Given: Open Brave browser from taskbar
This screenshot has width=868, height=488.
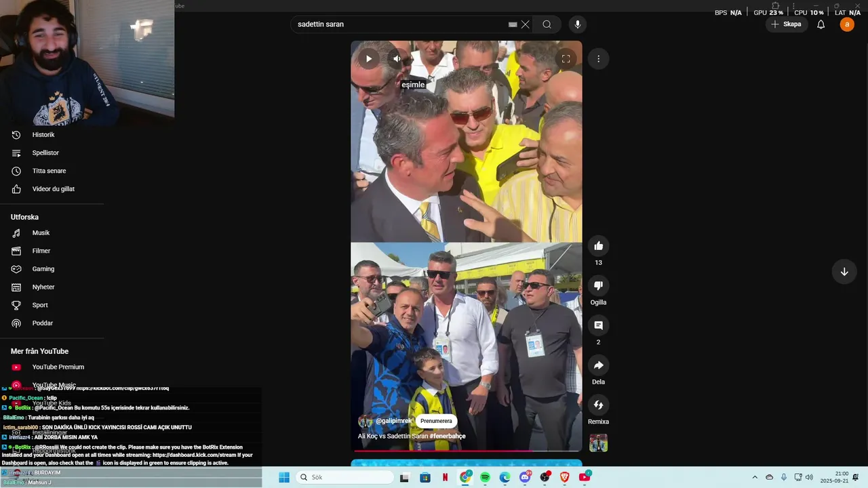Looking at the screenshot, I should tap(564, 477).
